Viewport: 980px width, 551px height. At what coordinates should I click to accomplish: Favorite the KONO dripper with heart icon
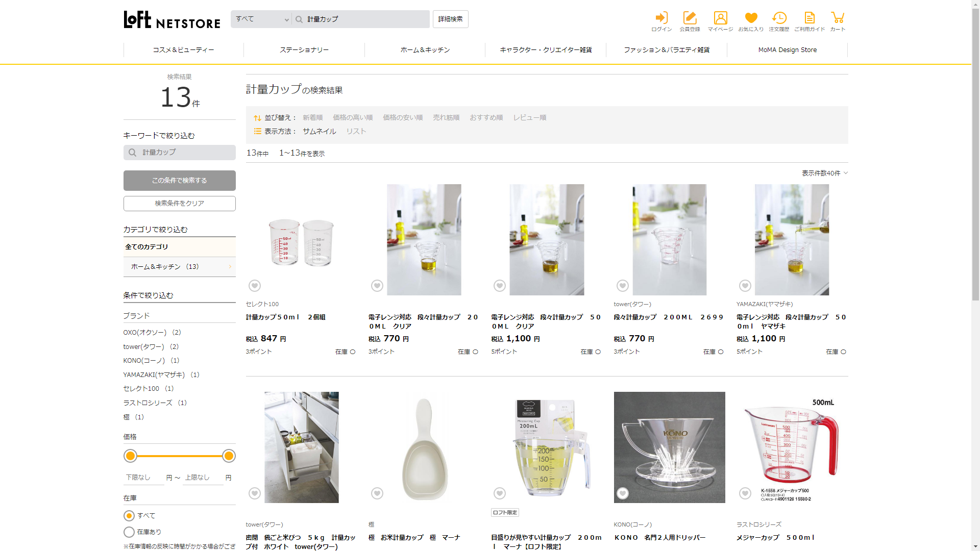[x=622, y=493]
